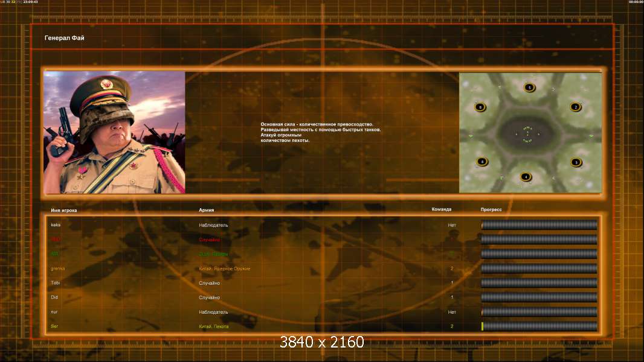Screen dimensions: 644x362
Task: Click the 'Генерал Фай' title
Action: coord(65,38)
